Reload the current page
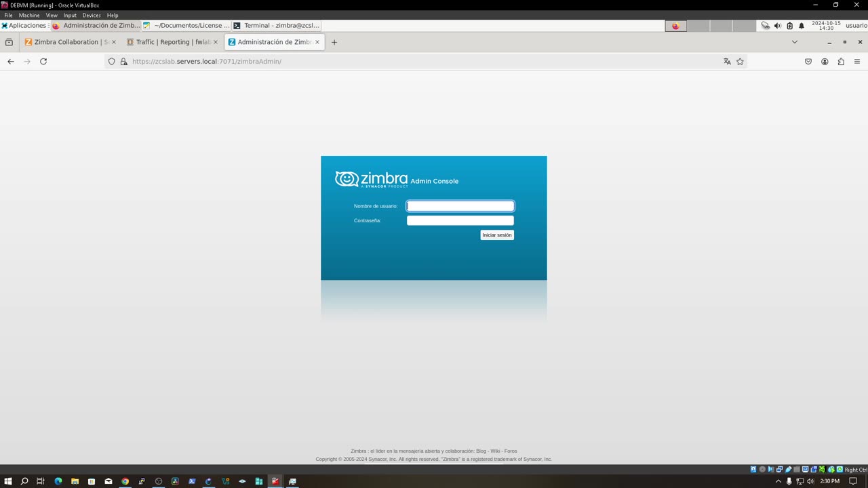Viewport: 868px width, 488px height. 43,62
